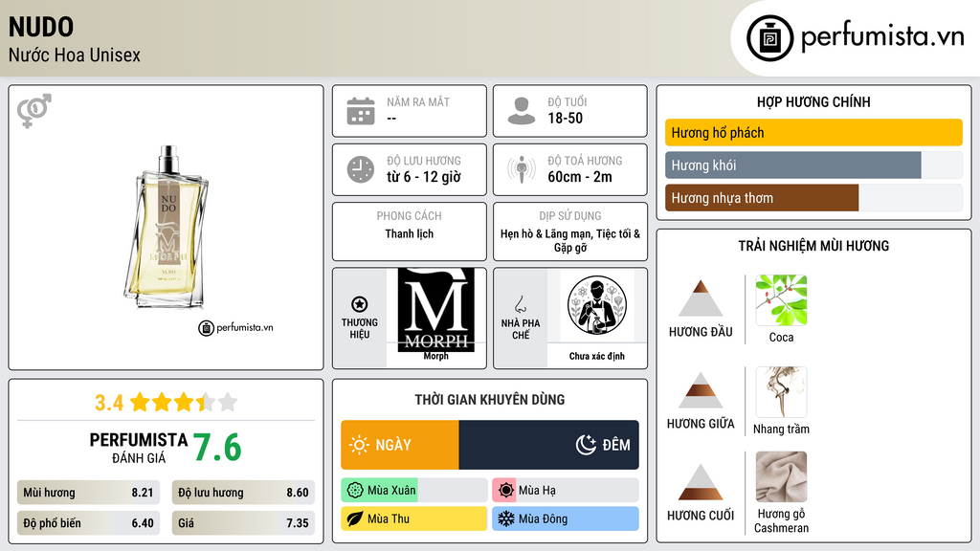This screenshot has width=980, height=551.
Task: Click the Trải nghiệm mùi hương heading
Action: pos(813,246)
